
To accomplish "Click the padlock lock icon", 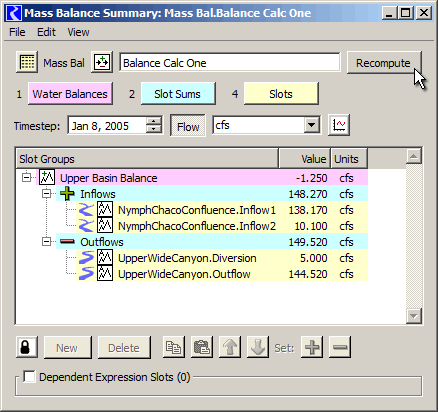I will coord(27,347).
